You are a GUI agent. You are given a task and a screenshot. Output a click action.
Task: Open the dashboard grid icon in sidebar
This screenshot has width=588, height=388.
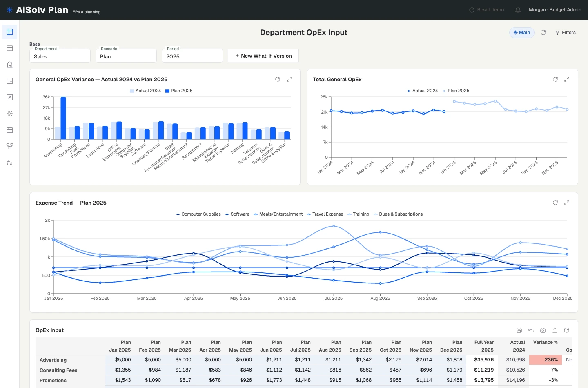pyautogui.click(x=10, y=32)
